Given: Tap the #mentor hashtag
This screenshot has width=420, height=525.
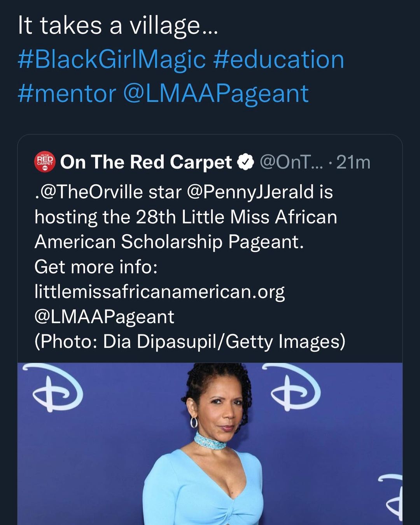Looking at the screenshot, I should [67, 93].
